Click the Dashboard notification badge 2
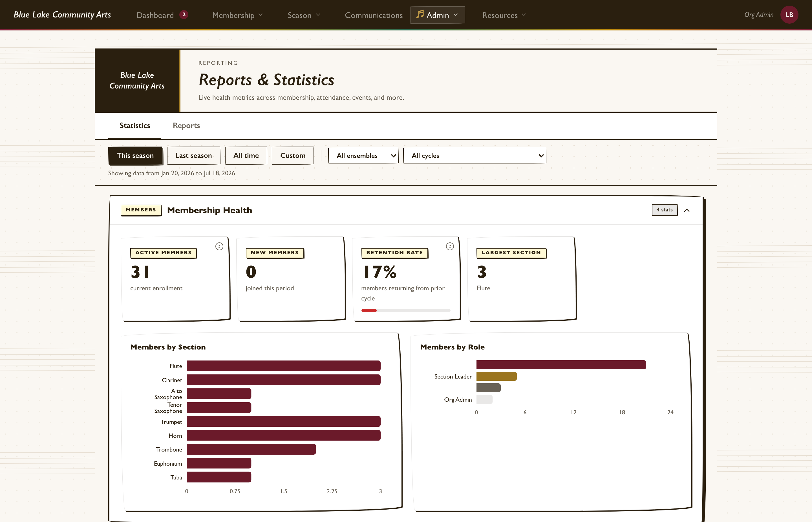The width and height of the screenshot is (812, 522). (184, 15)
